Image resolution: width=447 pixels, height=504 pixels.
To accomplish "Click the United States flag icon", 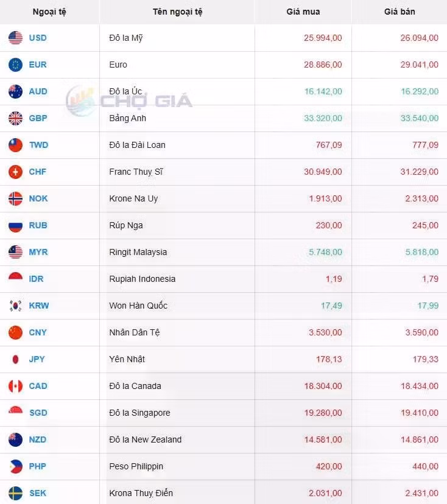I will [x=15, y=38].
